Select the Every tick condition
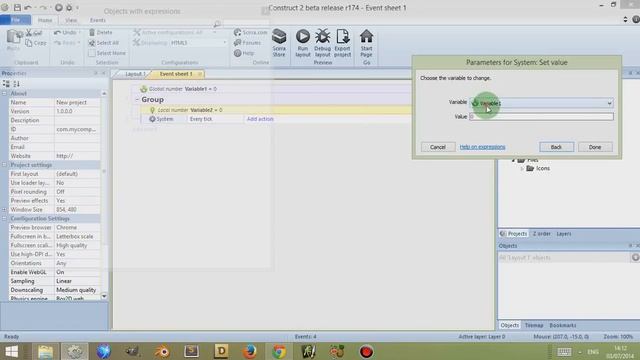 click(201, 119)
